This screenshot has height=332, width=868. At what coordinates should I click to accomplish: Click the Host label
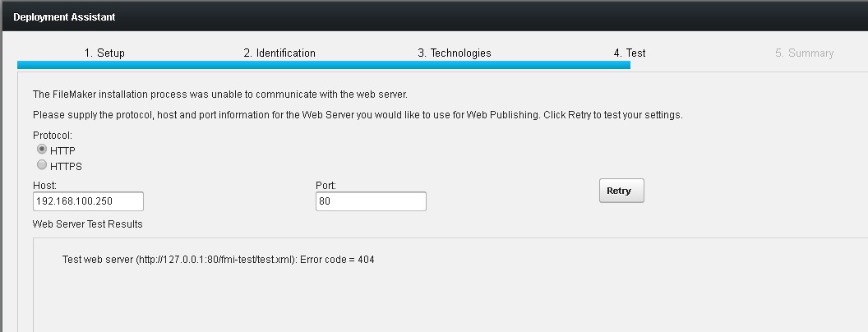[x=44, y=186]
